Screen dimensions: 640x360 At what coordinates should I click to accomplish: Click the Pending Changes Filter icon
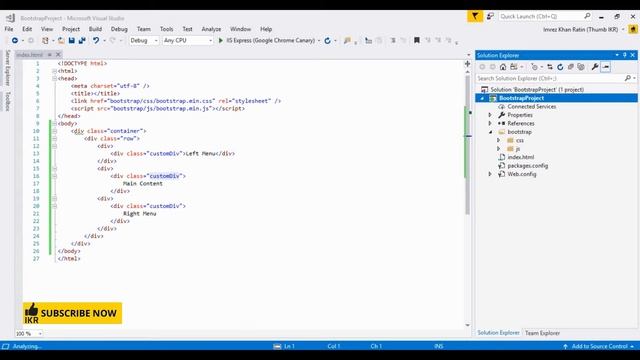(x=534, y=67)
